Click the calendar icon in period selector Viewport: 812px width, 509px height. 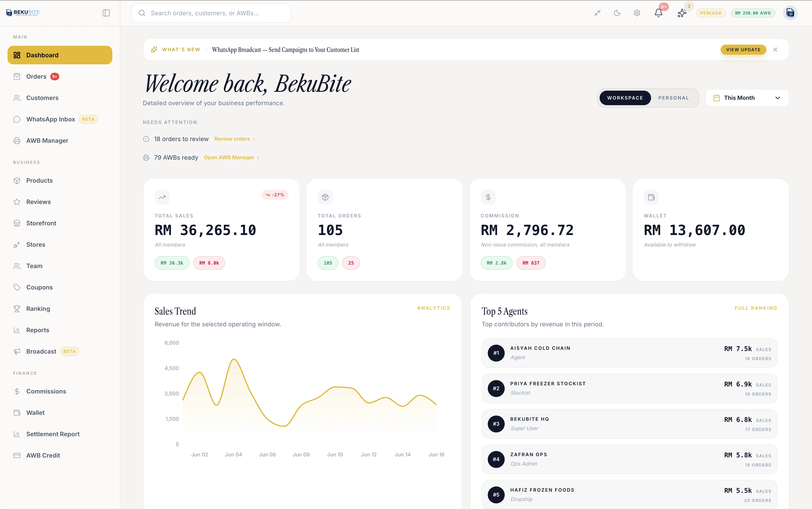coord(716,98)
